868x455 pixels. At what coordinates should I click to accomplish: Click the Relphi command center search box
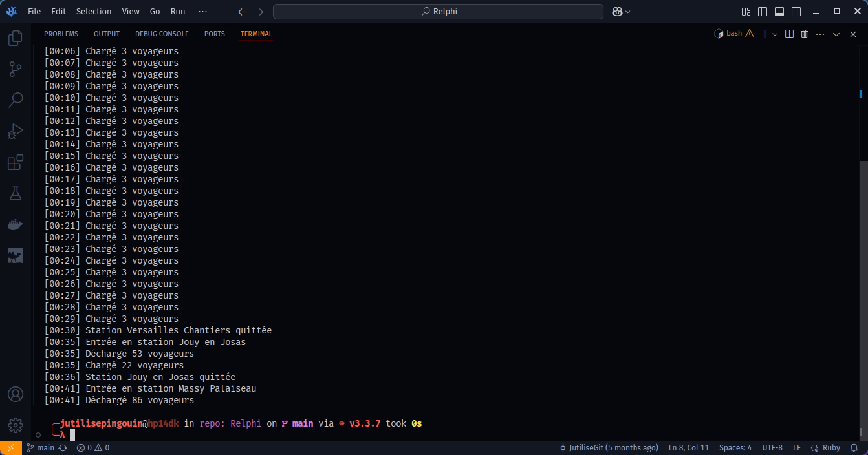coord(439,12)
